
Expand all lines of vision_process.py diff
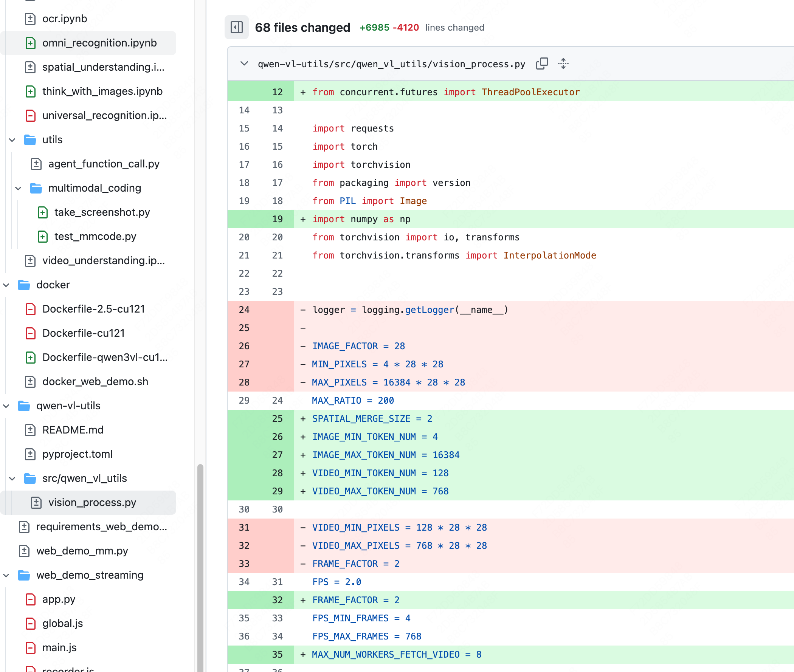click(x=563, y=63)
